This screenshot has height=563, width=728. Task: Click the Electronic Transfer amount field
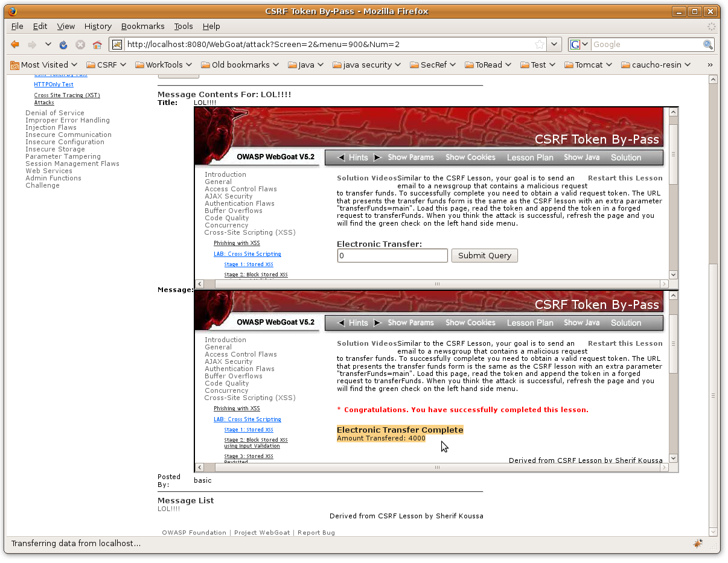tap(392, 255)
